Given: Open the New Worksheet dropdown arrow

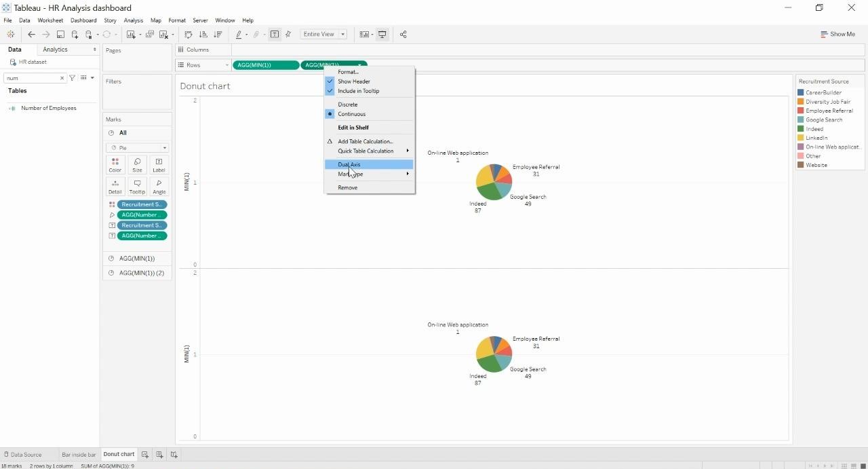Looking at the screenshot, I should (139, 35).
